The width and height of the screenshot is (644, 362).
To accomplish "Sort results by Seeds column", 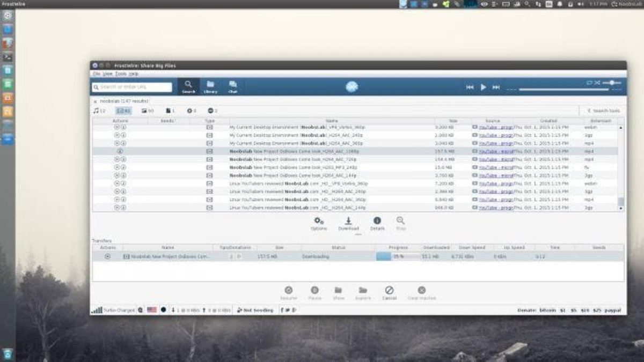I will (169, 121).
